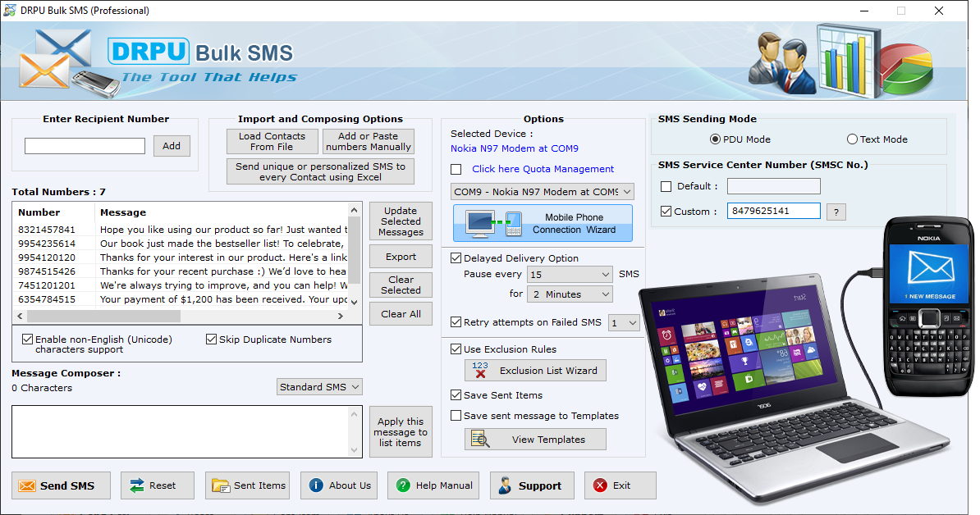980x515 pixels.
Task: Click Add recipient number button
Action: click(x=172, y=146)
